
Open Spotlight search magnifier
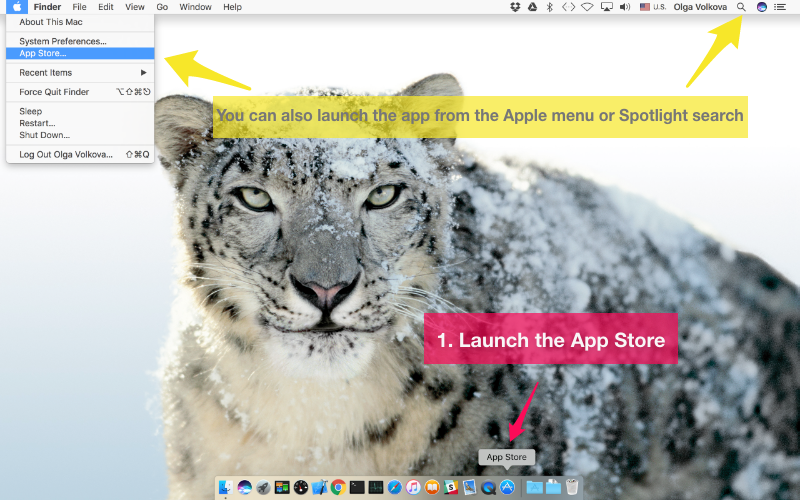[741, 7]
